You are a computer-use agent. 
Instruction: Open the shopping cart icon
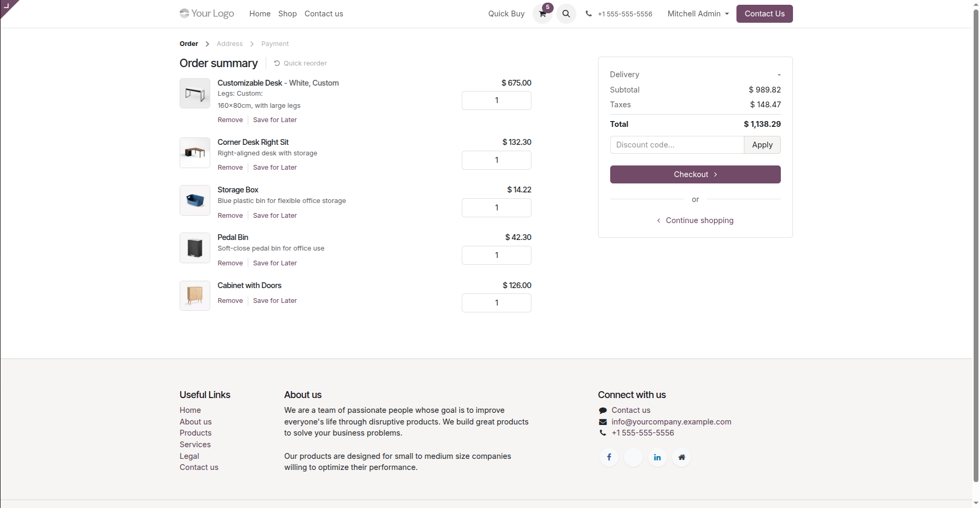coord(543,14)
